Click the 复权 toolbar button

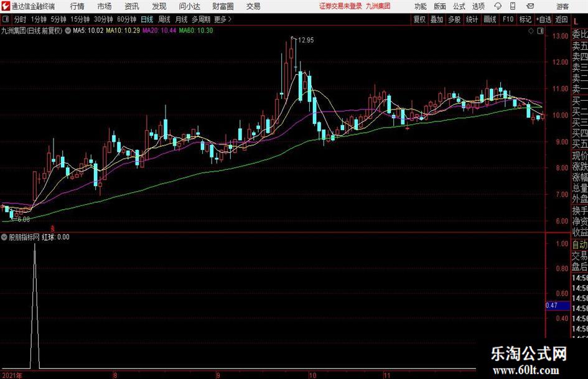tap(419, 19)
